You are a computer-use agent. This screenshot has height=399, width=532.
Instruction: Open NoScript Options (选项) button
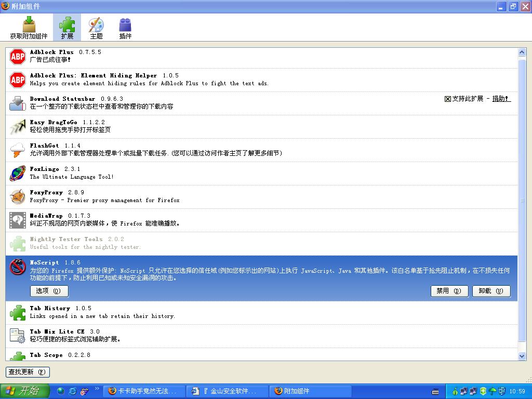pos(49,291)
